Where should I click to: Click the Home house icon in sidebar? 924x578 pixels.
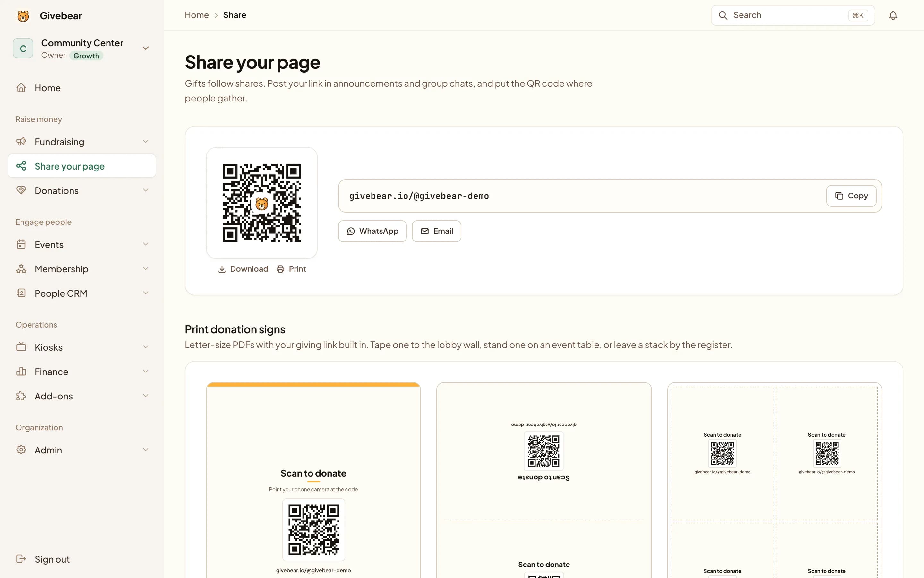pyautogui.click(x=21, y=88)
